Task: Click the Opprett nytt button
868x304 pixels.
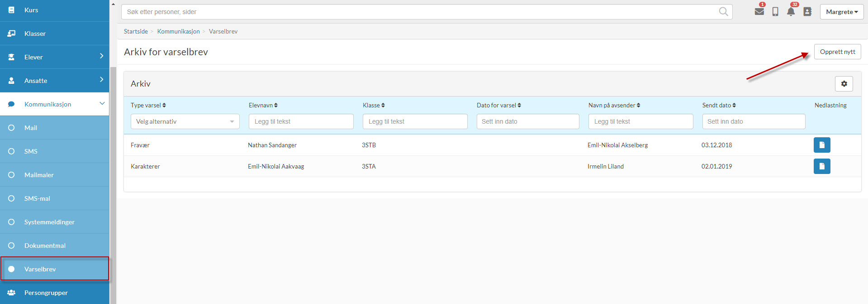Action: click(837, 52)
